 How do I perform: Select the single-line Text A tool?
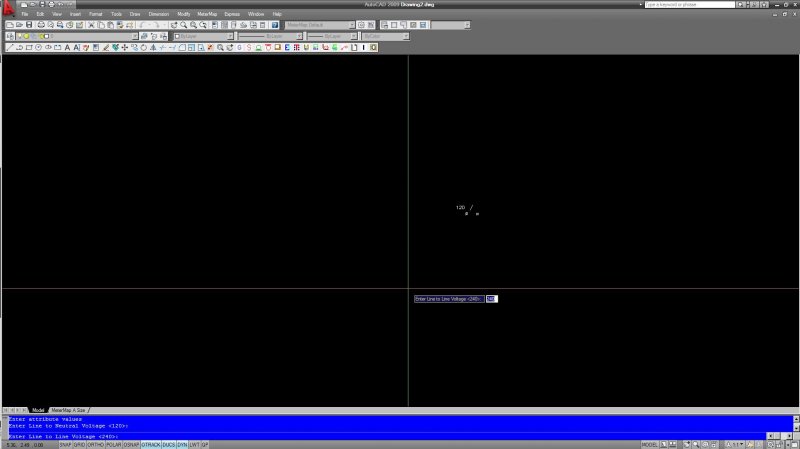click(67, 47)
